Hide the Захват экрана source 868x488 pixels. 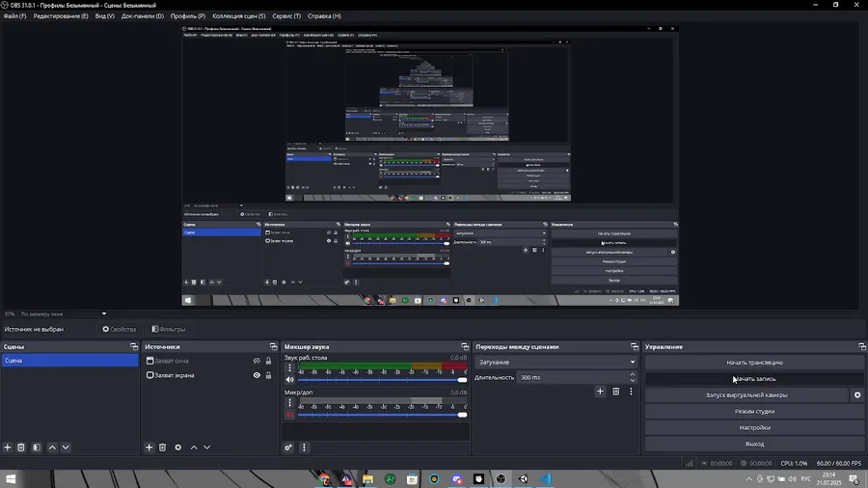pos(257,375)
